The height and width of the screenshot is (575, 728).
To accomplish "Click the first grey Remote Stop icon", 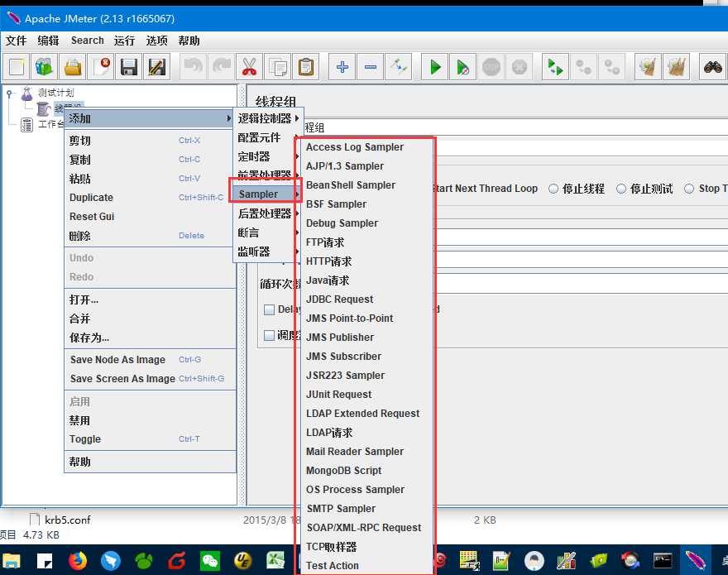I will point(583,67).
